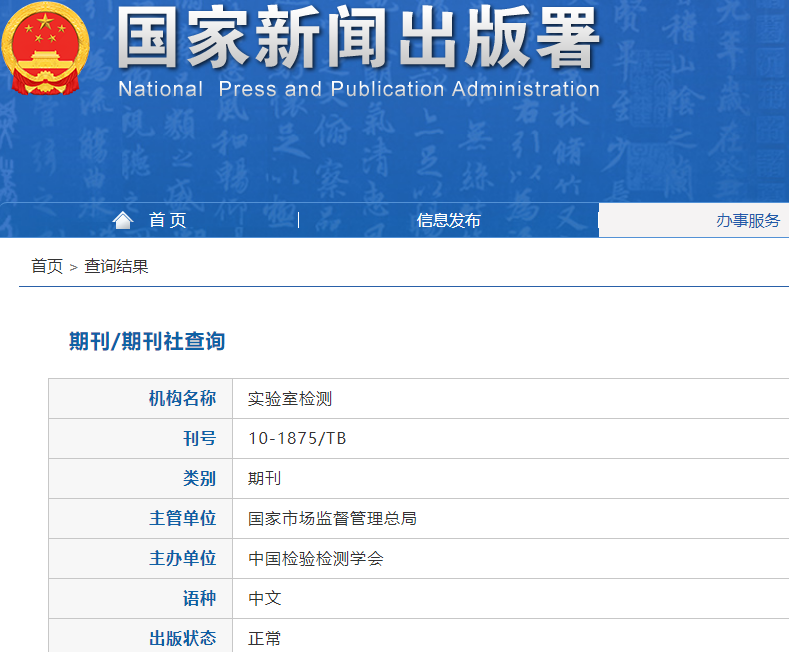Click the house icon in navigation bar
This screenshot has height=652, width=789.
point(123,220)
